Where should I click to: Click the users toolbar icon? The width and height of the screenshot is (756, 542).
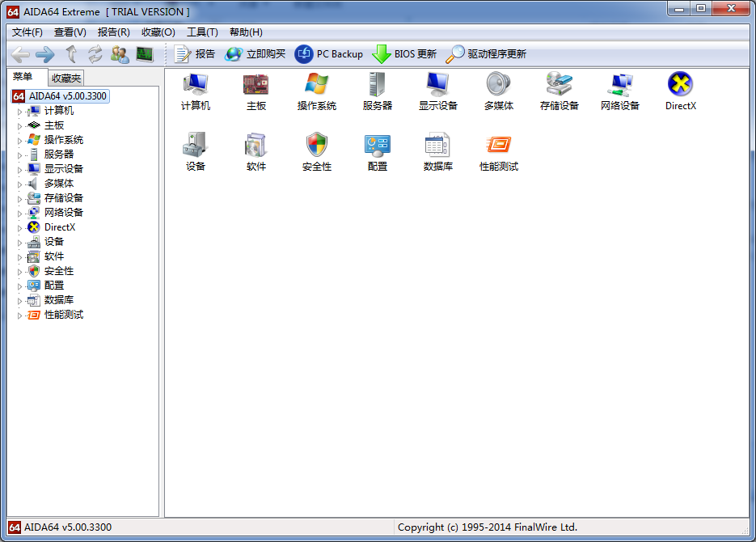[120, 54]
